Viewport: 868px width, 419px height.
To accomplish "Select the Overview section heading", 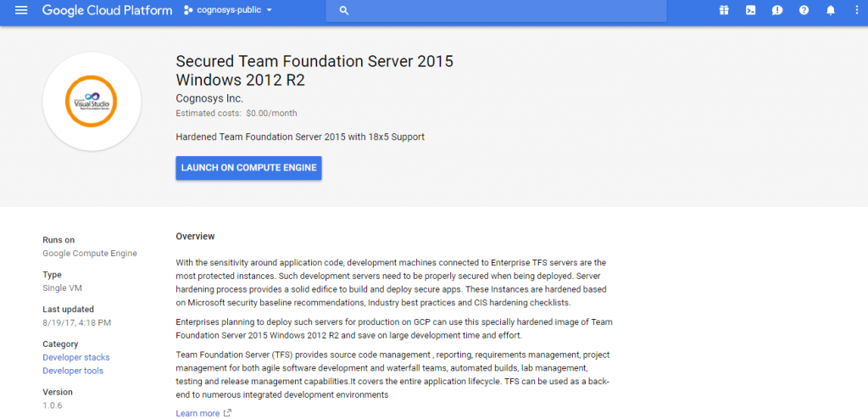I will 195,236.
